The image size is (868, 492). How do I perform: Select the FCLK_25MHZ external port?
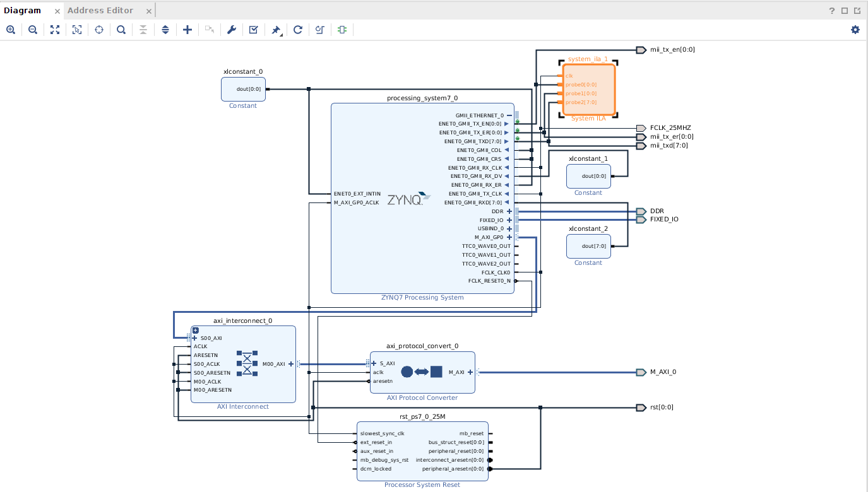[641, 128]
